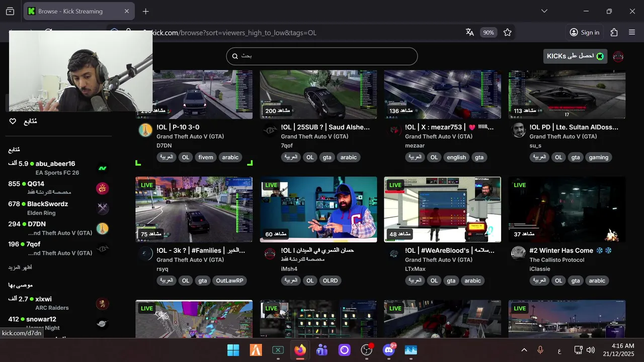This screenshot has height=362, width=644.
Task: Open mezaar's helicopter stream thumbnail
Action: click(442, 95)
